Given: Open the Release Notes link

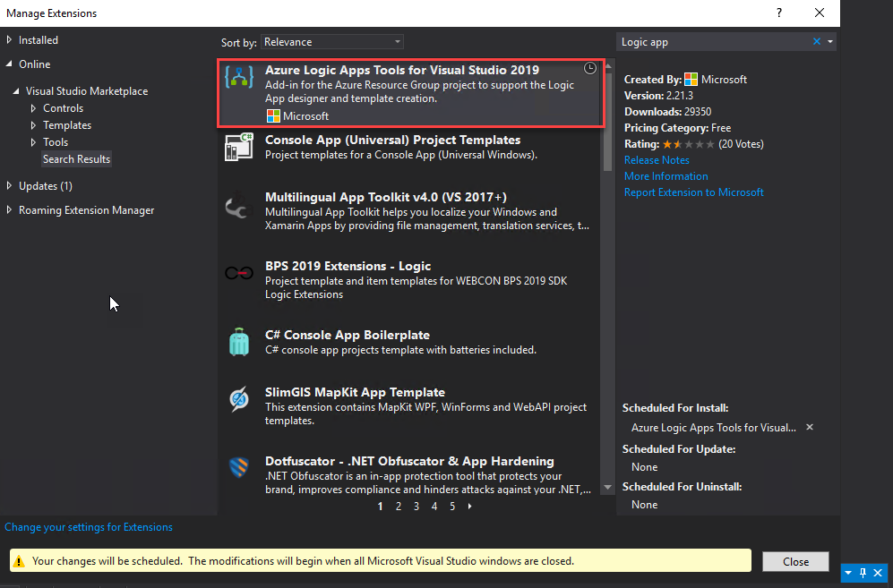Looking at the screenshot, I should point(657,160).
